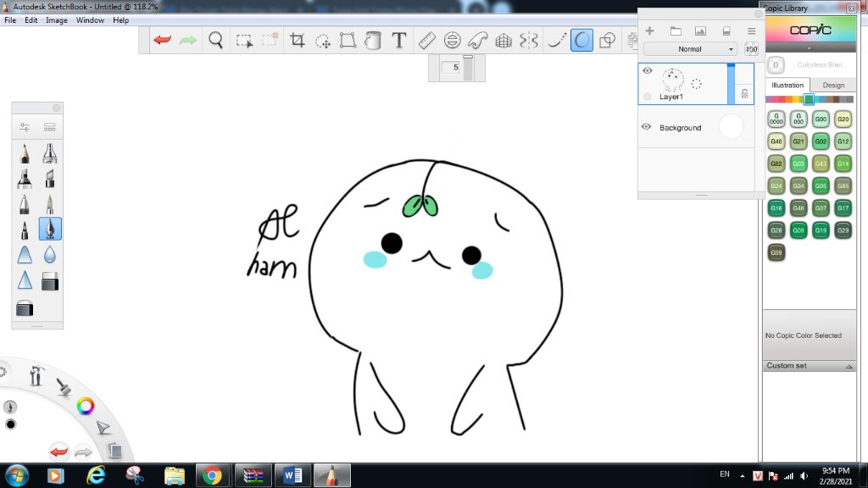Pick the Flood Fill bucket tool
This screenshot has width=868, height=488.
click(373, 40)
